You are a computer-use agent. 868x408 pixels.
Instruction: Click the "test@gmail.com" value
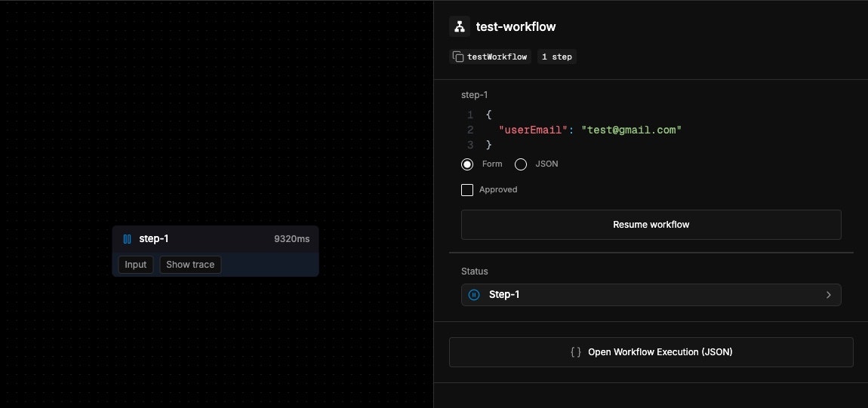(632, 130)
